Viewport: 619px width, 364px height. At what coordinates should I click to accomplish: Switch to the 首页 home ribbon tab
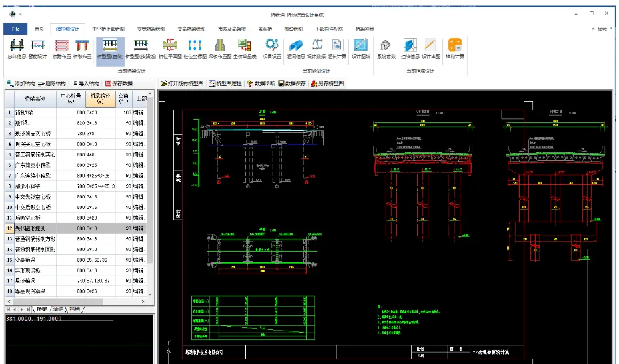[39, 29]
